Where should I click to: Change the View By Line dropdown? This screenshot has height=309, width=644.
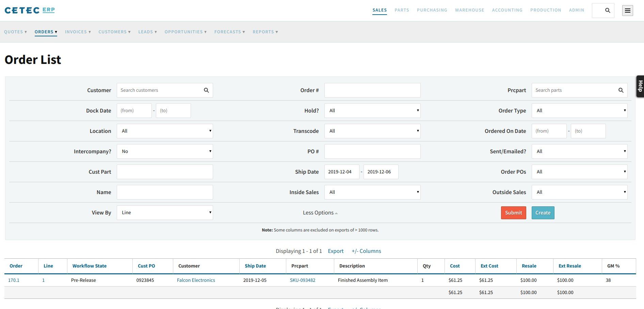[165, 213]
